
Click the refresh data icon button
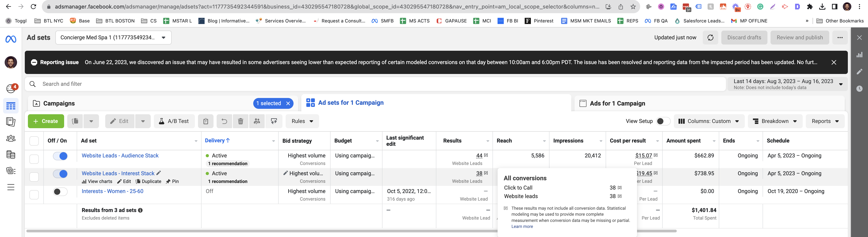(x=710, y=38)
